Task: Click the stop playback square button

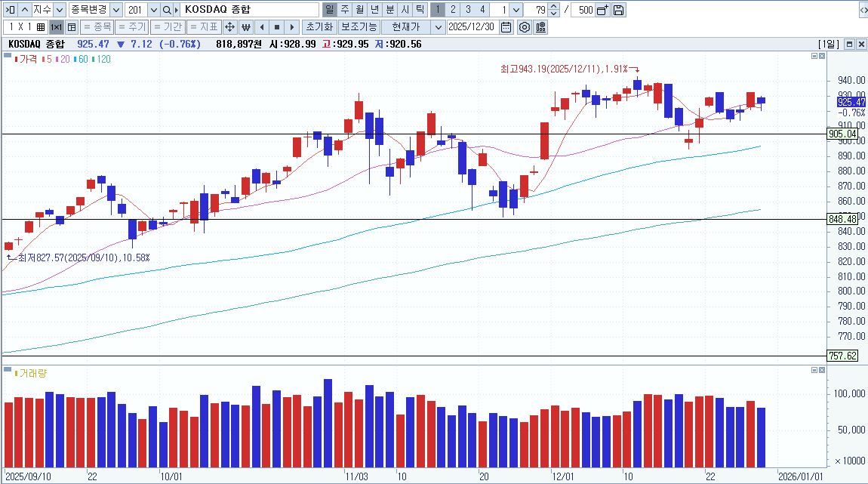Action: [277, 26]
